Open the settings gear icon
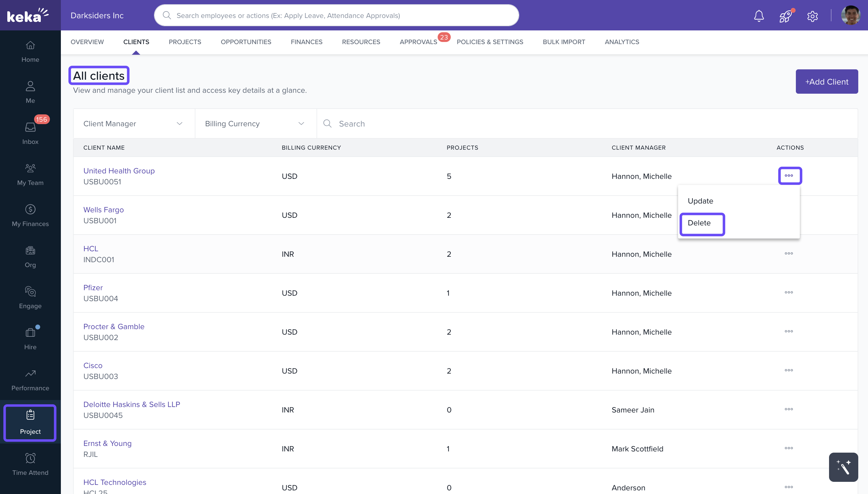The width and height of the screenshot is (868, 494). tap(812, 16)
